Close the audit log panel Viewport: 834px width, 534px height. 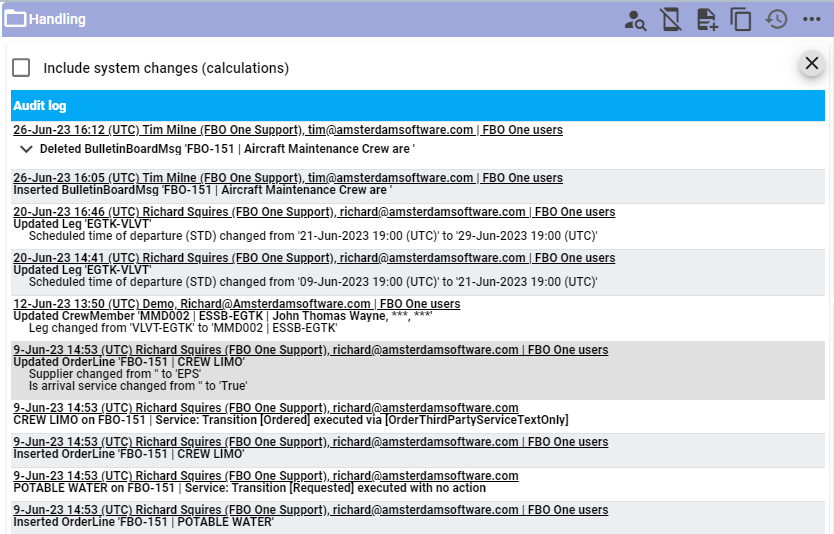coord(812,63)
